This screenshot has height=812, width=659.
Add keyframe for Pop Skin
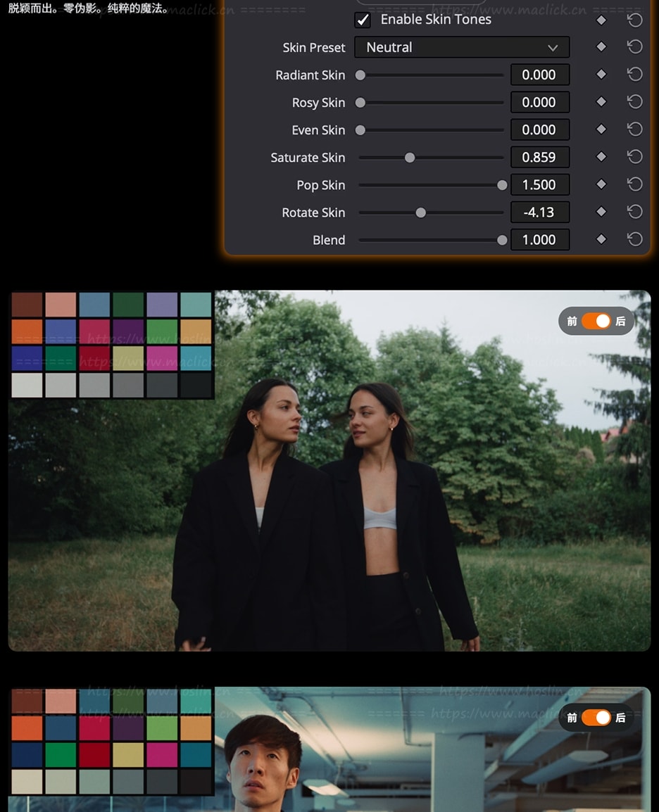pyautogui.click(x=601, y=184)
